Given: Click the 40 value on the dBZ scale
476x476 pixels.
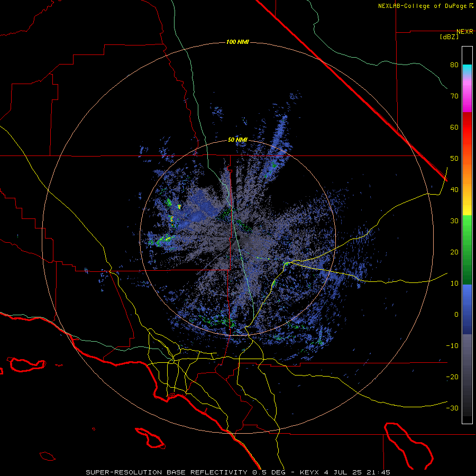Looking at the screenshot, I should [454, 190].
